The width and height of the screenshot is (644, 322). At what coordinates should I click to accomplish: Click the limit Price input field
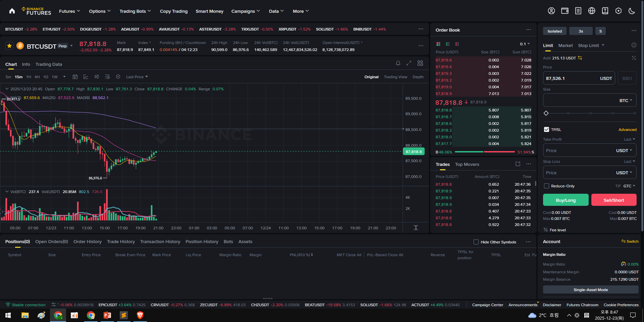click(x=579, y=79)
